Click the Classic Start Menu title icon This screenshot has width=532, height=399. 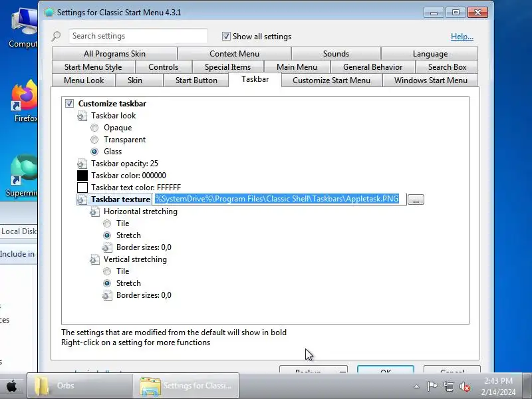click(x=49, y=13)
